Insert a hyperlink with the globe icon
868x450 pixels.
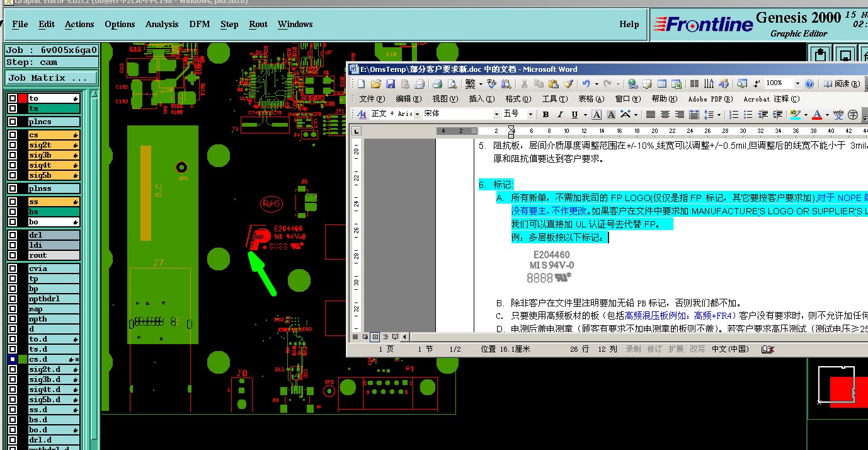click(x=632, y=83)
